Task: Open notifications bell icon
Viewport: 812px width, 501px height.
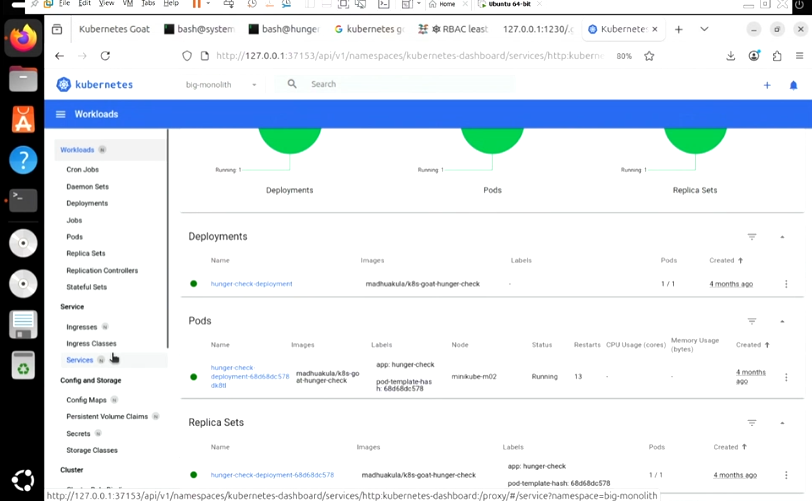Action: click(793, 85)
